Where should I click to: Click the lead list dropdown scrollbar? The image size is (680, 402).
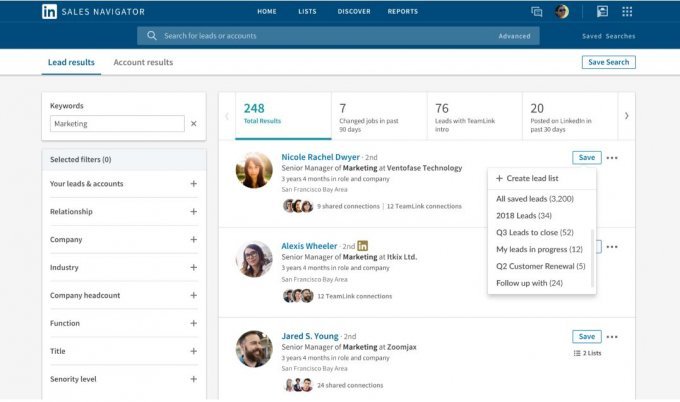pos(592,258)
